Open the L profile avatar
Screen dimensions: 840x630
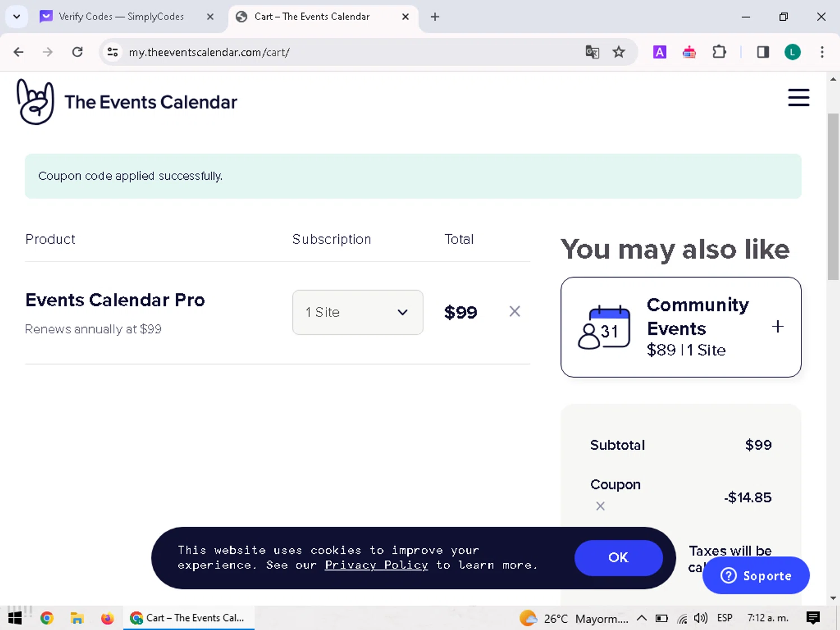(x=792, y=52)
